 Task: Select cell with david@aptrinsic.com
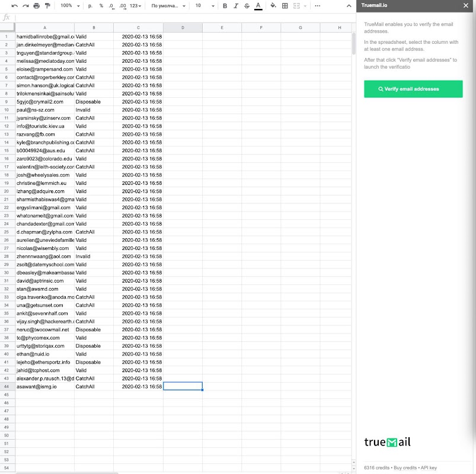(44, 281)
